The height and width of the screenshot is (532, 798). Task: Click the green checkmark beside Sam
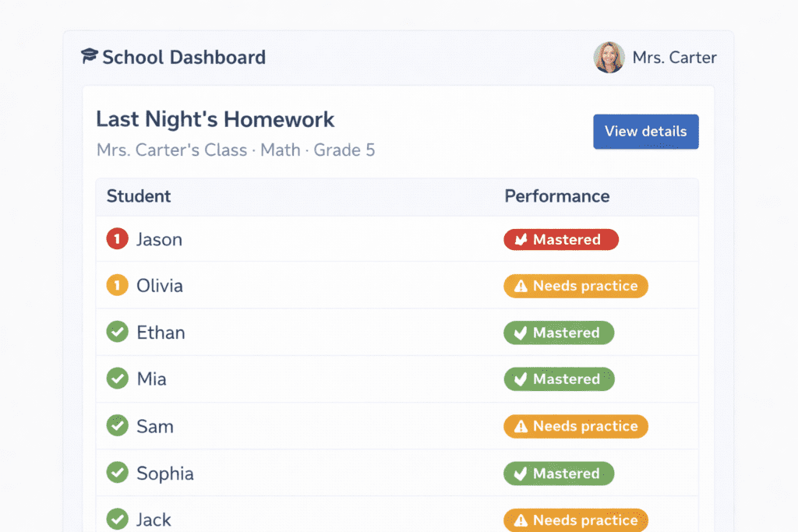(117, 426)
